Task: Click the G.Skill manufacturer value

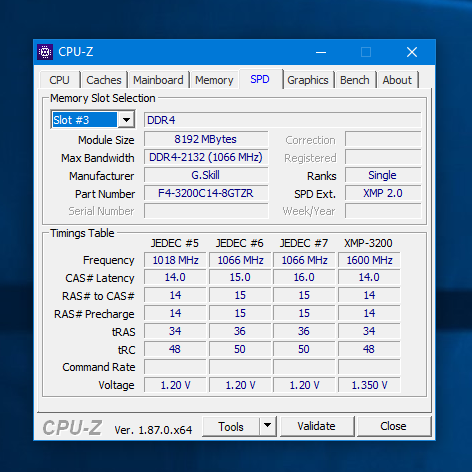Action: click(206, 175)
